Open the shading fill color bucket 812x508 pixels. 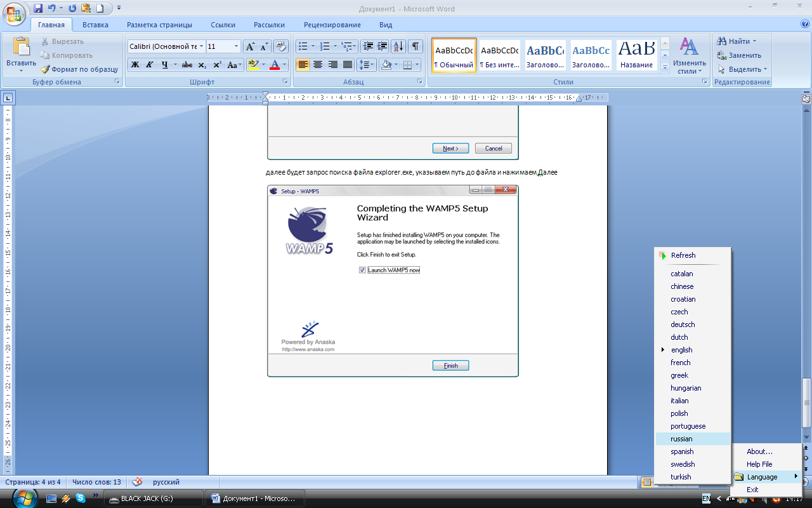[386, 65]
